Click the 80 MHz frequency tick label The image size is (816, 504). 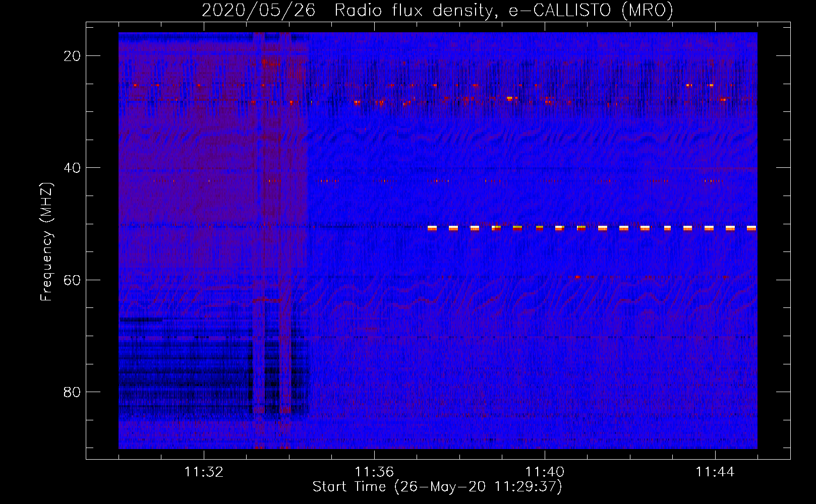click(x=72, y=392)
